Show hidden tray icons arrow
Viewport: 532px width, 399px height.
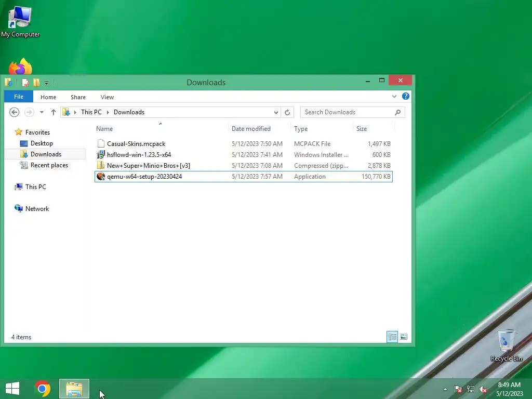445,389
